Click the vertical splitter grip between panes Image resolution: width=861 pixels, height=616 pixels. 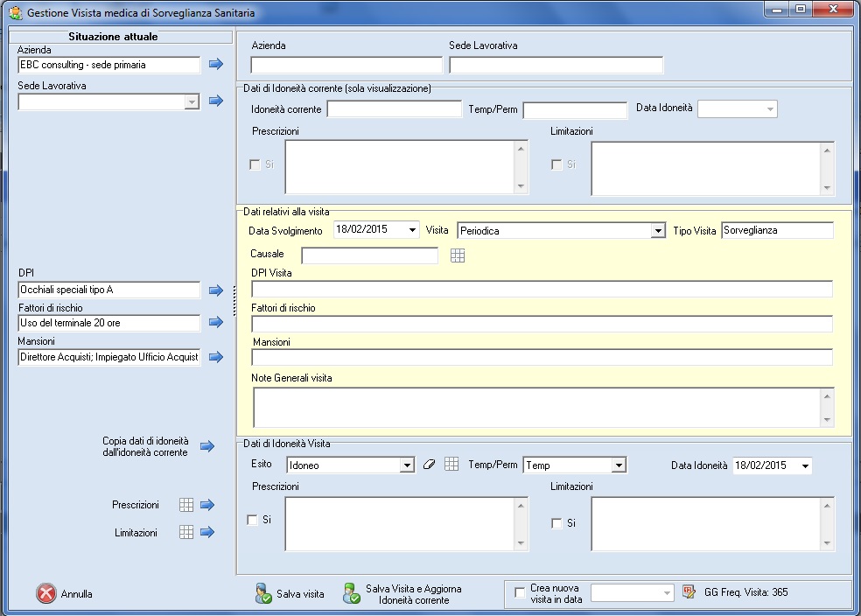[x=234, y=301]
